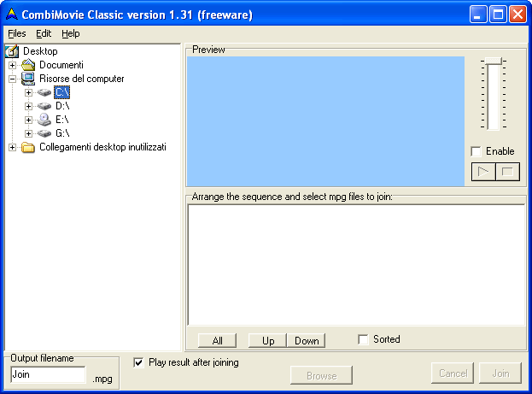
Task: Open the Edit menu
Action: click(x=44, y=33)
